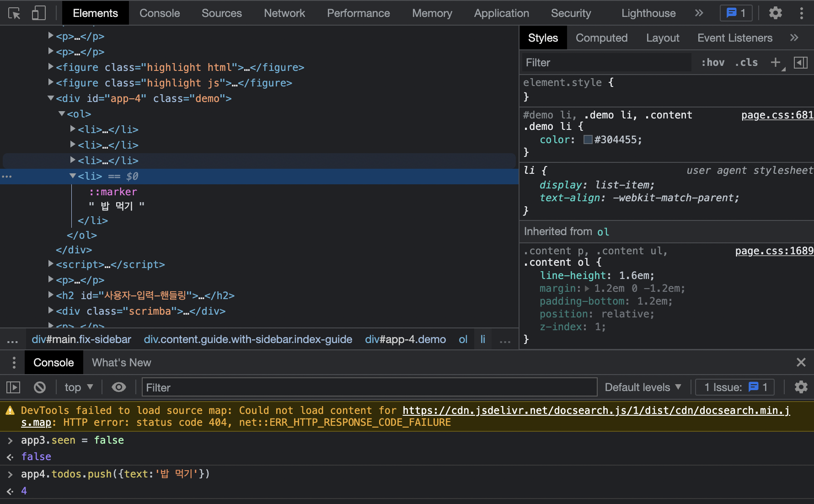Expand the h2 사용자-입력-핸들링 node
The height and width of the screenshot is (504, 814).
51,295
